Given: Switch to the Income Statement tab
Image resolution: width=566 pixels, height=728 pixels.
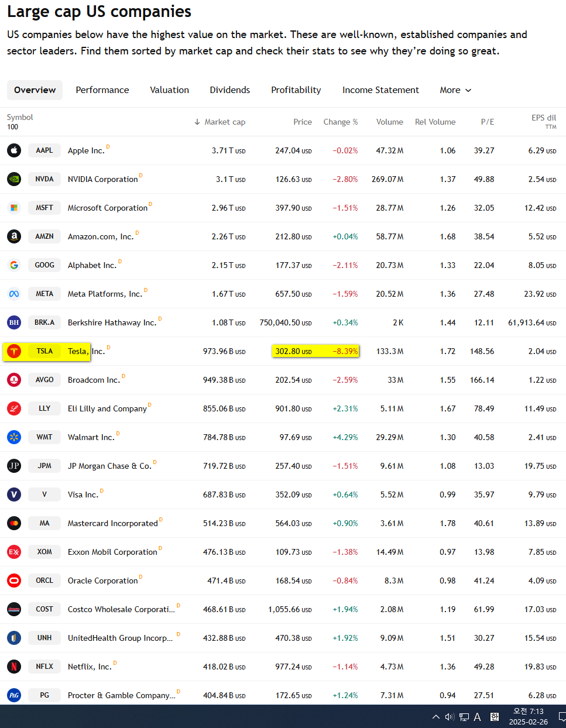Looking at the screenshot, I should [x=381, y=90].
